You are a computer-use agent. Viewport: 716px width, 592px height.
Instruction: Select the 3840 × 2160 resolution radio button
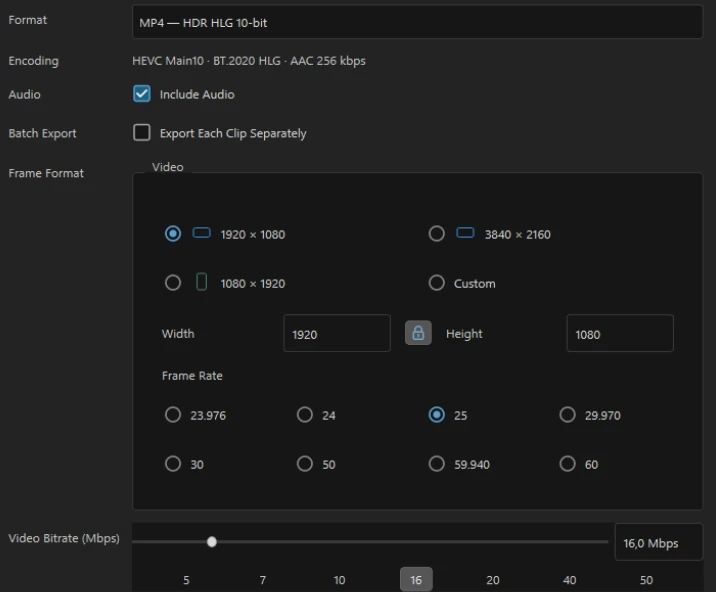(437, 233)
